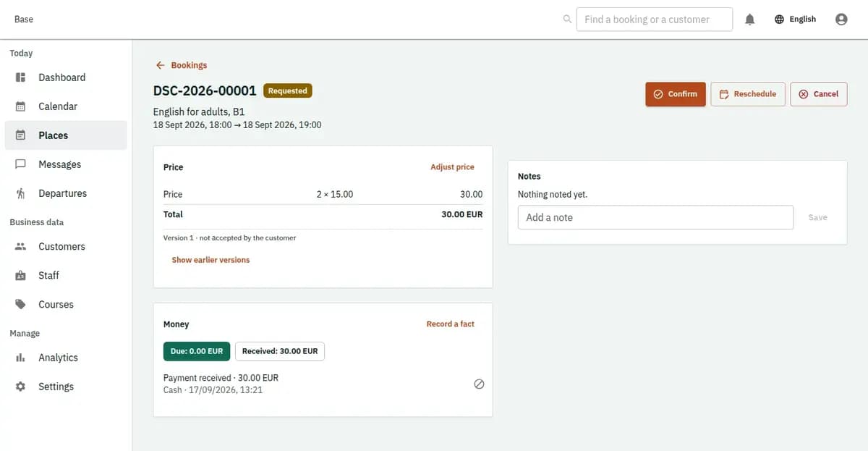Viewport: 868px width, 451px height.
Task: Navigate to Customers
Action: [66, 247]
